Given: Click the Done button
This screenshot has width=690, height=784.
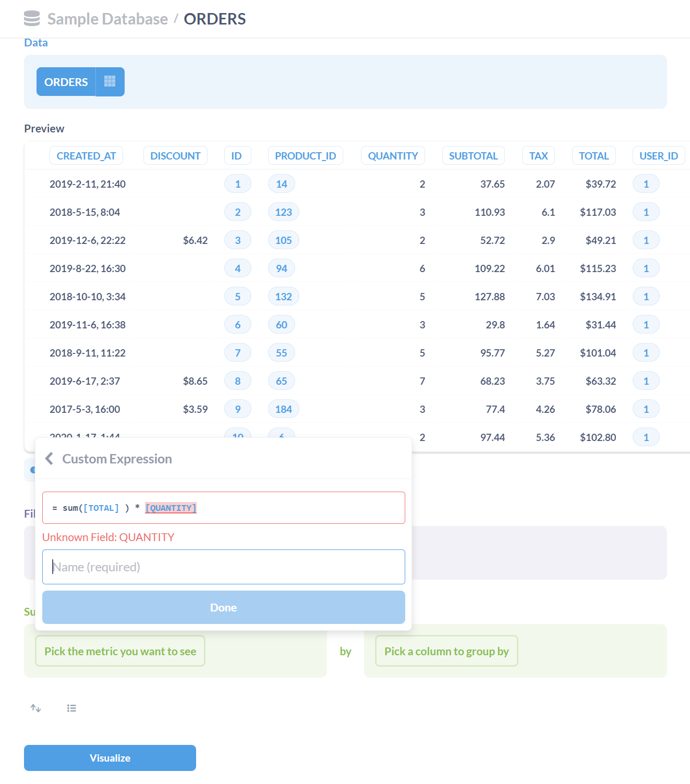Looking at the screenshot, I should click(224, 607).
